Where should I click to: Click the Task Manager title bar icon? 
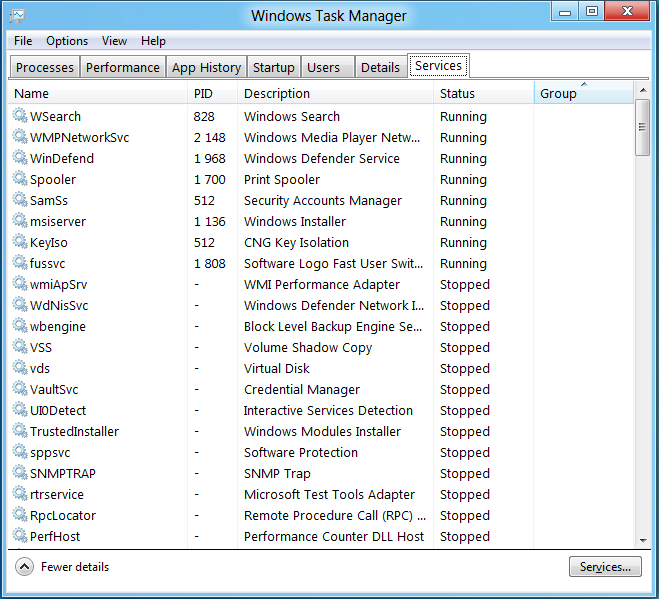pos(17,16)
